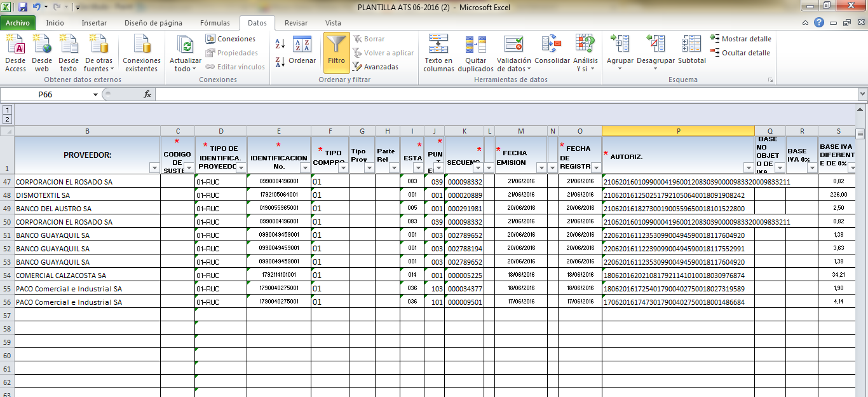Screen dimensions: 868x397
Task: Open the Name Box dropdown
Action: 95,94
